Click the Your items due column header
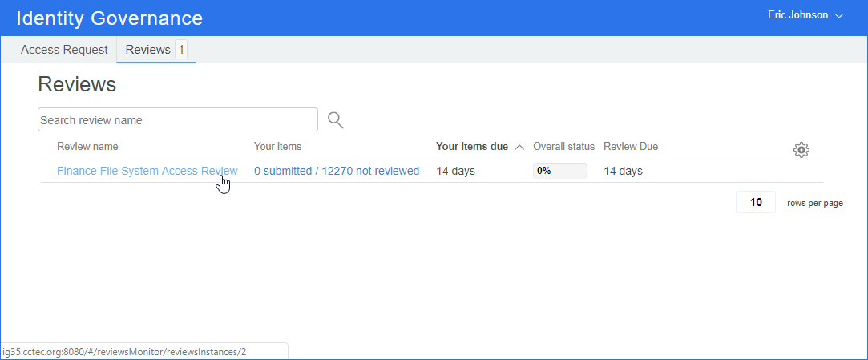868x360 pixels. 471,147
